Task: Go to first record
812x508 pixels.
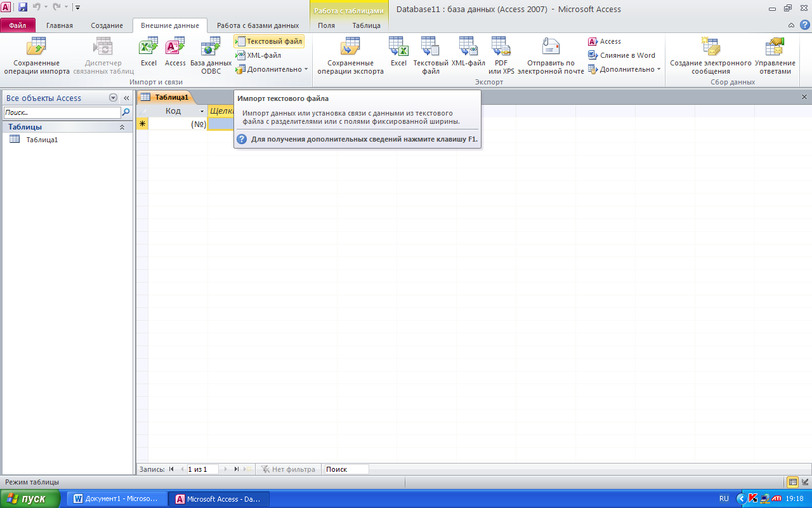Action: coord(171,469)
